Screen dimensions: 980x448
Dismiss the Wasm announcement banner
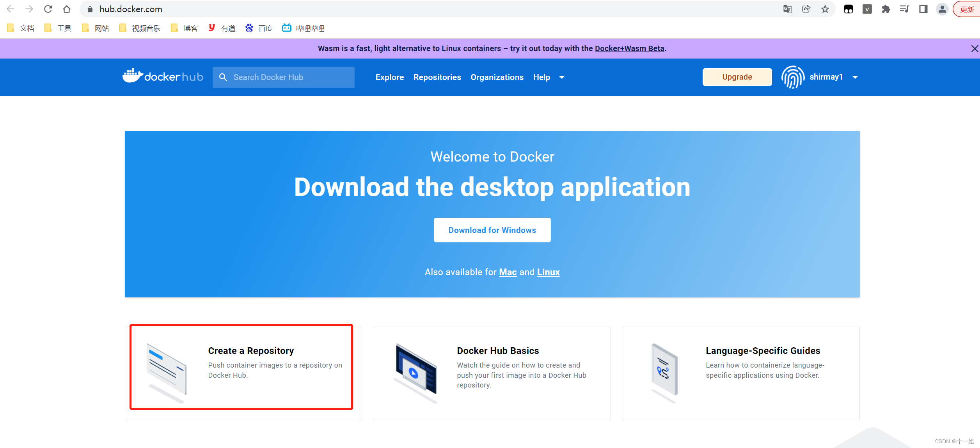point(974,48)
